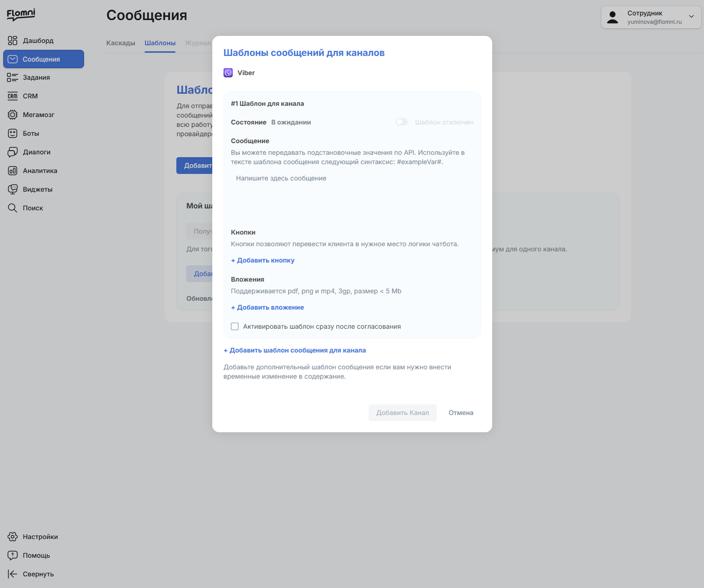The width and height of the screenshot is (704, 588).
Task: Click the Поиск magnifier icon
Action: 13,208
